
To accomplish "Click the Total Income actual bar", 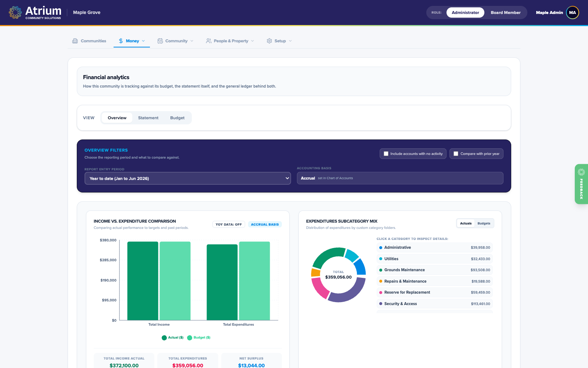I will pos(143,281).
